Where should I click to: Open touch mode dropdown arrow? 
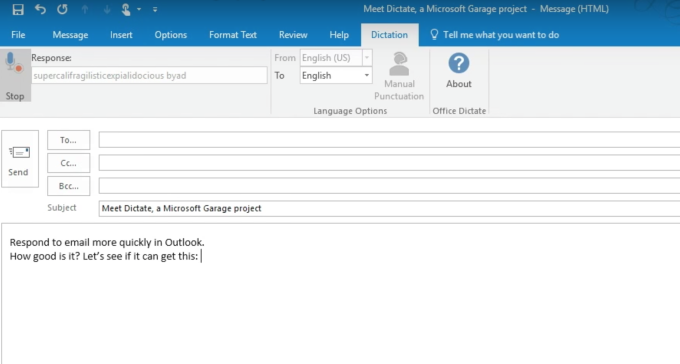pos(139,9)
